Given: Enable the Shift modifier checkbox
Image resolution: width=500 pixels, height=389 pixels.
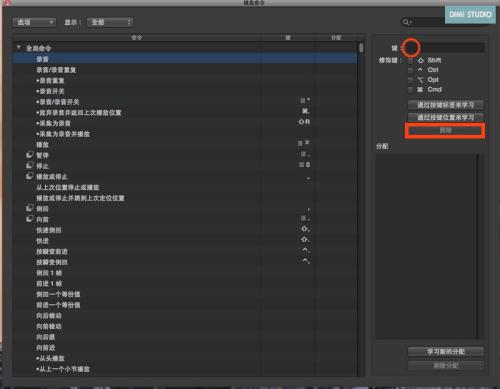Looking at the screenshot, I should (410, 61).
